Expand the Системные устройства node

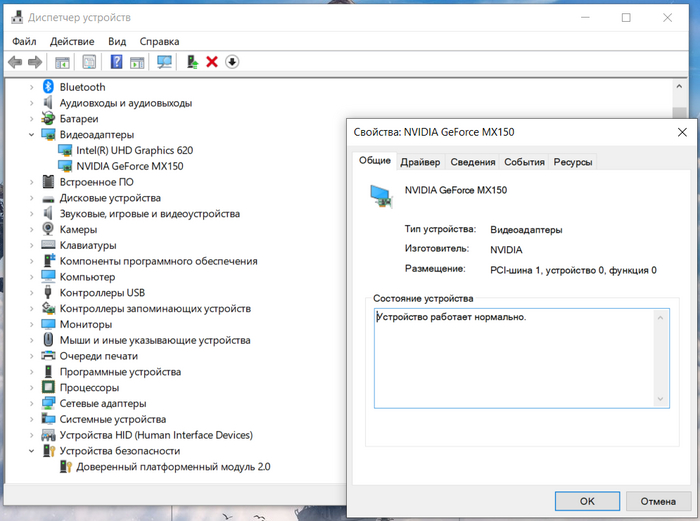coord(31,419)
